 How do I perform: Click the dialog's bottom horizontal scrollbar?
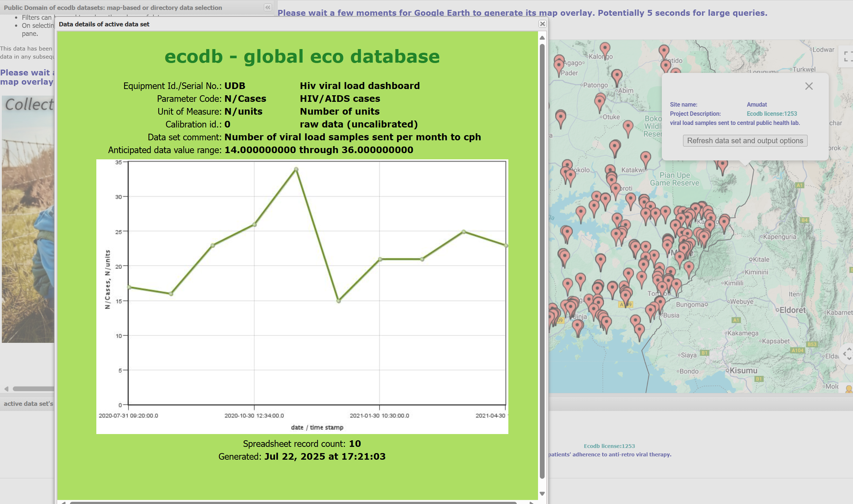pos(293,503)
